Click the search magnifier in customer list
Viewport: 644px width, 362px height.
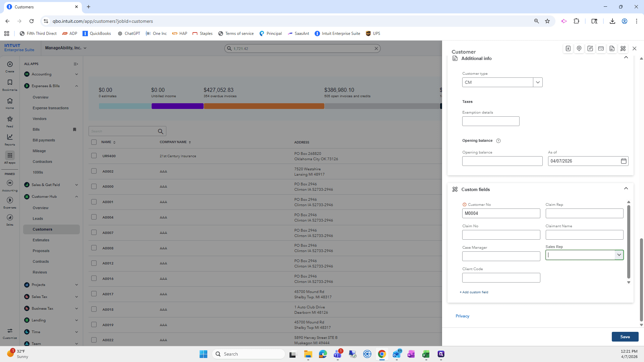[161, 131]
